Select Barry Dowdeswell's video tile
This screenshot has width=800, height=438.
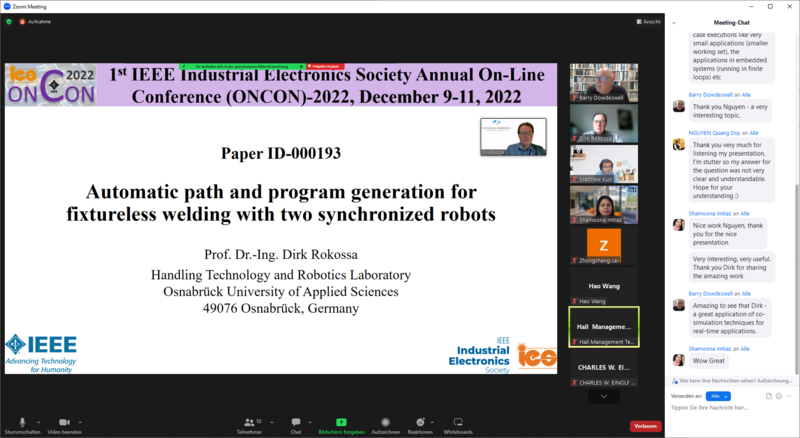(x=604, y=83)
